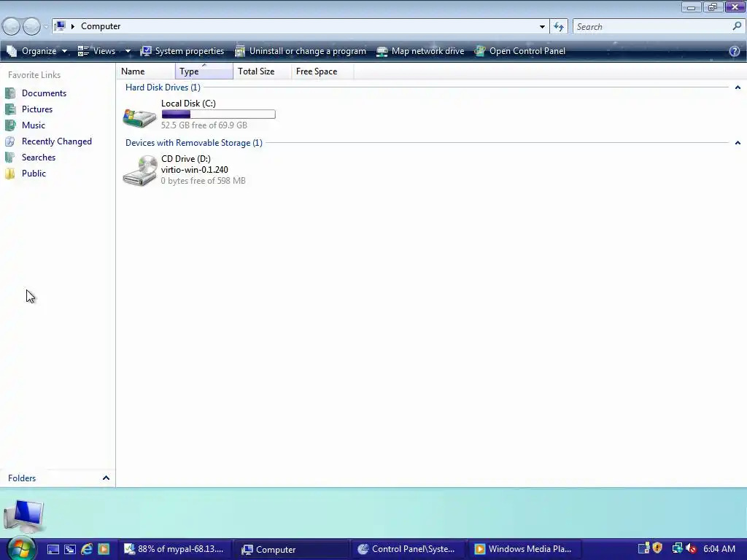This screenshot has height=560, width=747.
Task: Click the 6:04 AM clock
Action: click(719, 549)
